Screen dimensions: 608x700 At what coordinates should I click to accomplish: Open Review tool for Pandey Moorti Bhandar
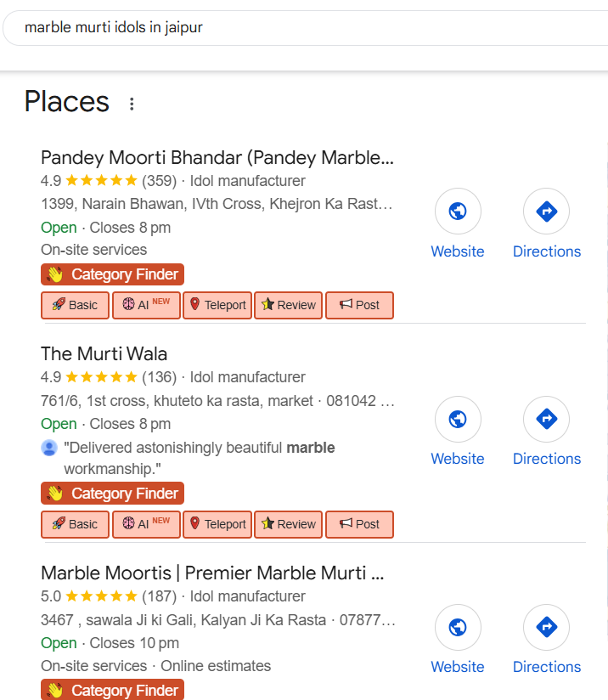tap(290, 305)
